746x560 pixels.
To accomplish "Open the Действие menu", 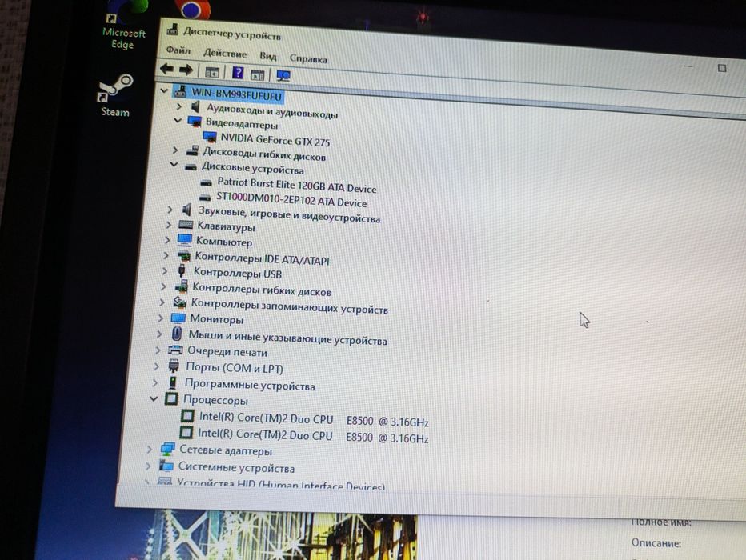I will 225,53.
